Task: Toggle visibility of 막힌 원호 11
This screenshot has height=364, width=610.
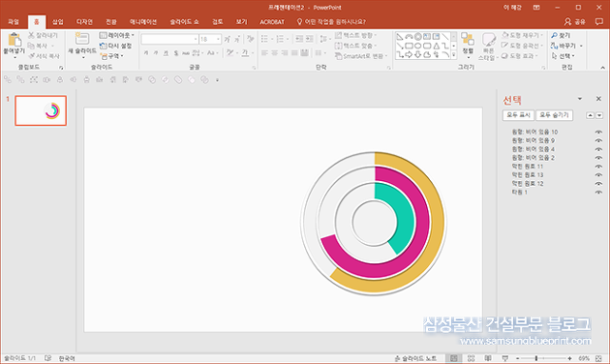Action: (x=598, y=167)
